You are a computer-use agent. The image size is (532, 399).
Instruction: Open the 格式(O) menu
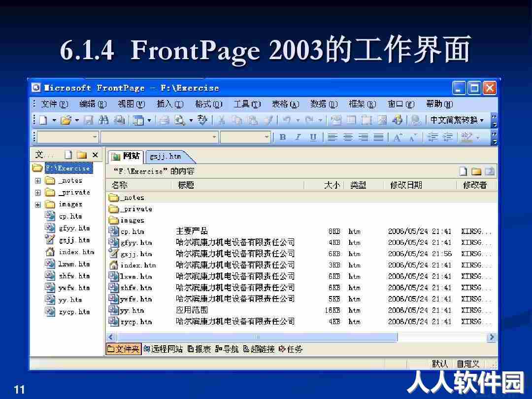coord(208,104)
